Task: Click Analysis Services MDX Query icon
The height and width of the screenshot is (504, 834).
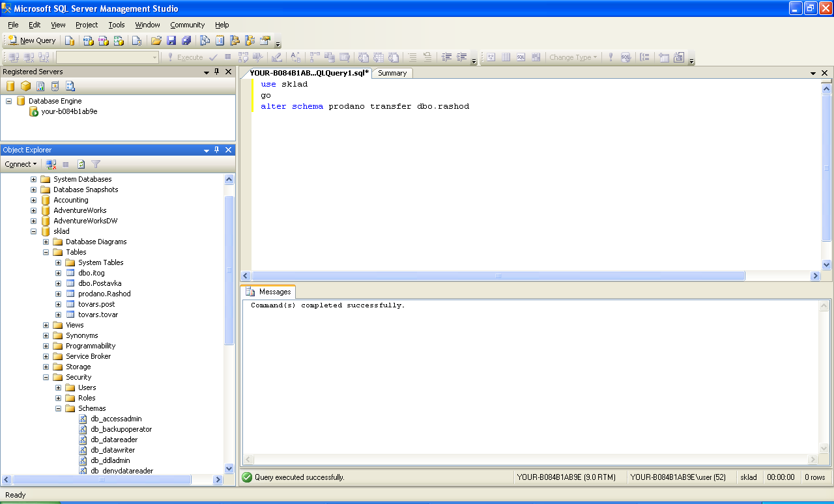Action: point(88,40)
